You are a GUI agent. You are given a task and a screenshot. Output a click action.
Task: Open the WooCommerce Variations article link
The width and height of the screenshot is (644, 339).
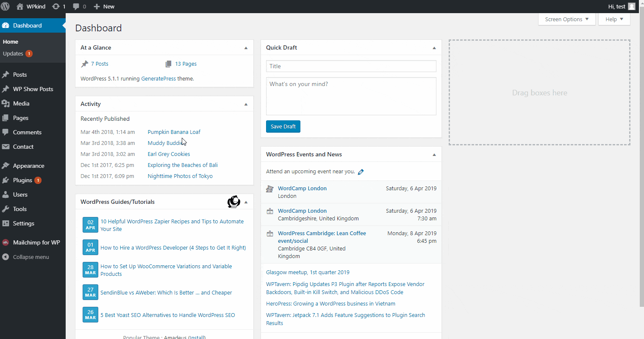click(x=166, y=270)
